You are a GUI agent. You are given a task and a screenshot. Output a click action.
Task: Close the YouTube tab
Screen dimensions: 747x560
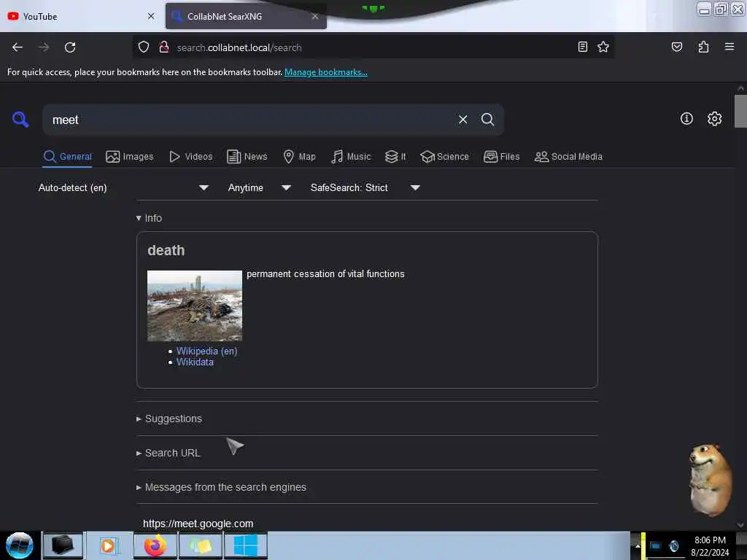[x=151, y=16]
